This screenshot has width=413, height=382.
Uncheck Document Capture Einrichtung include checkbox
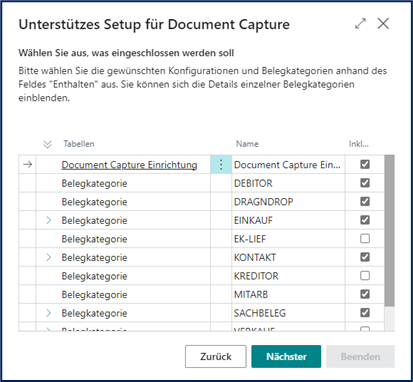tap(365, 164)
